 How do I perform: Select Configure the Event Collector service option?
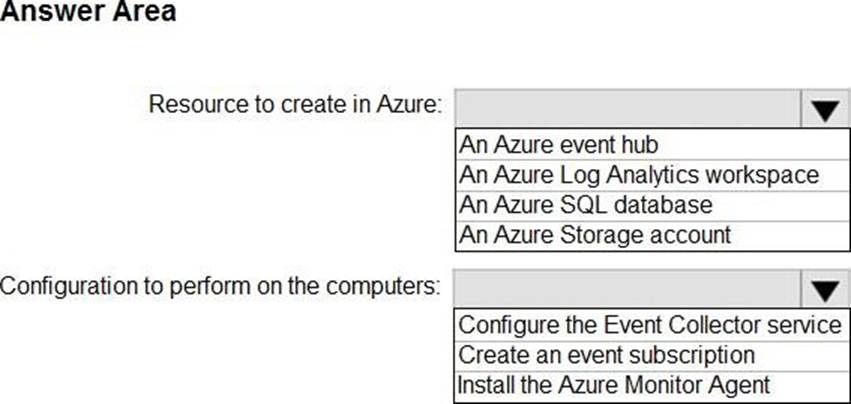pos(652,325)
